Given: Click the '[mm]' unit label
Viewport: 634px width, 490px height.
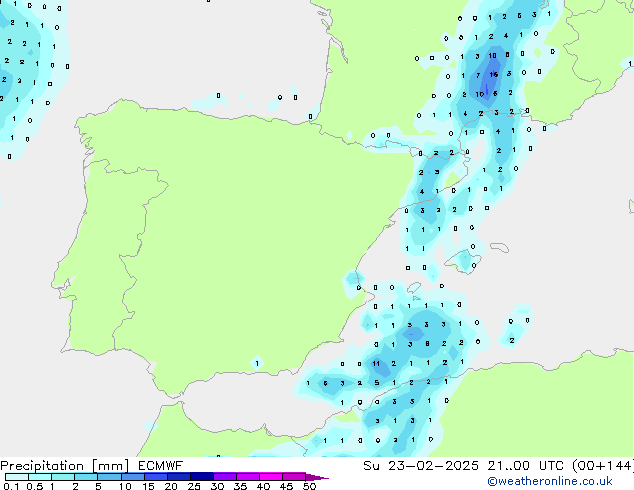Looking at the screenshot, I should pos(111,466).
